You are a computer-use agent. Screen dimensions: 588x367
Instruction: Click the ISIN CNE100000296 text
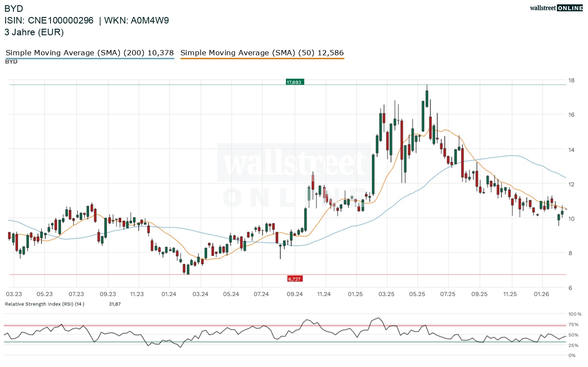(49, 20)
